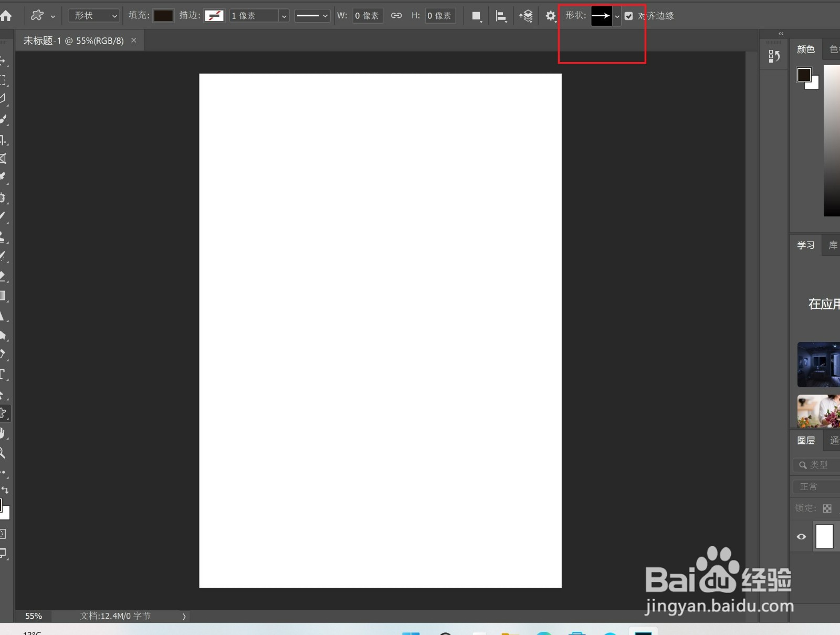Switch to the 未标题-1 document tab

[x=73, y=40]
